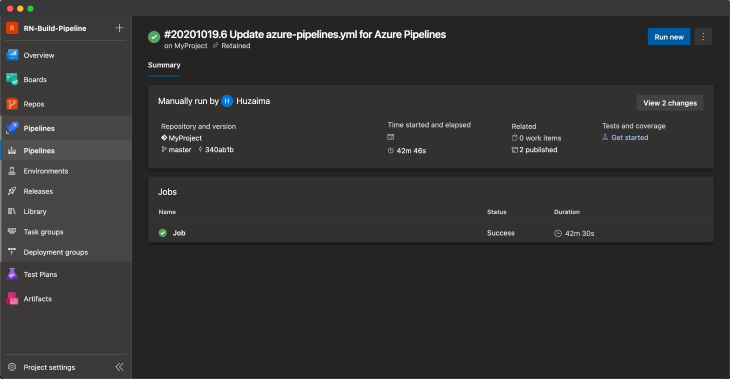
Task: Click the plus icon next to RN-Build-Pipeline
Action: (x=119, y=28)
